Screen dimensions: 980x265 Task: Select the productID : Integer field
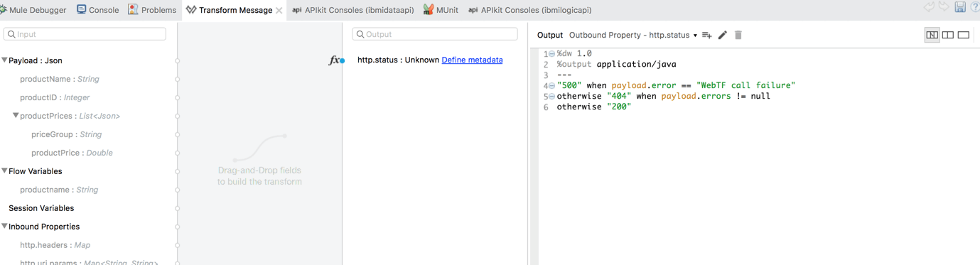(x=55, y=97)
